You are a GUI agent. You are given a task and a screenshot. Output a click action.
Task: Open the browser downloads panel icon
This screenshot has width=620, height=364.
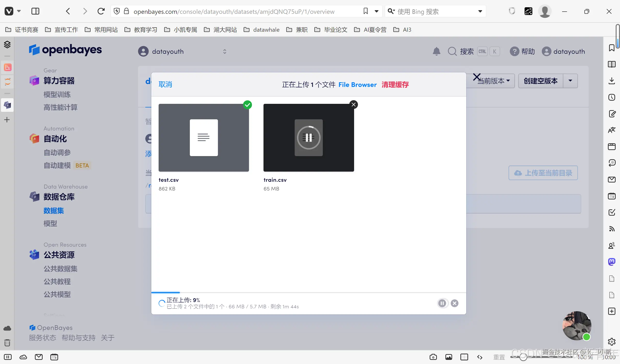point(612,81)
